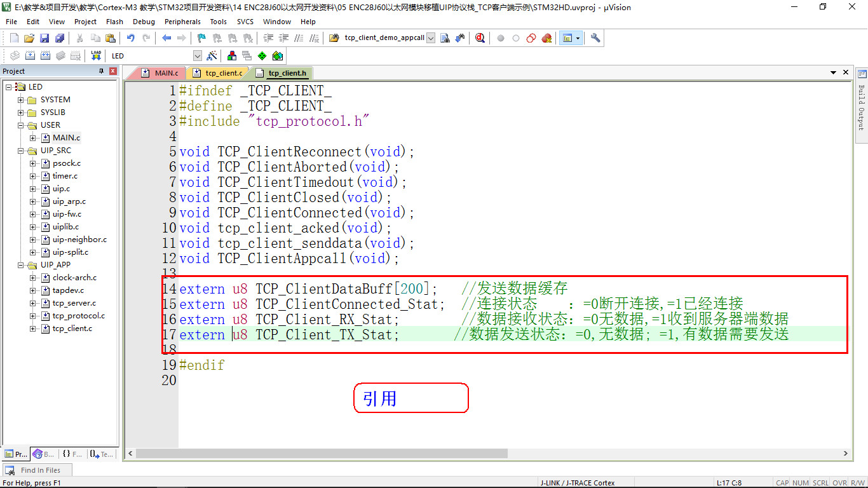Open the SVCS menu
The height and width of the screenshot is (488, 868).
click(x=245, y=22)
